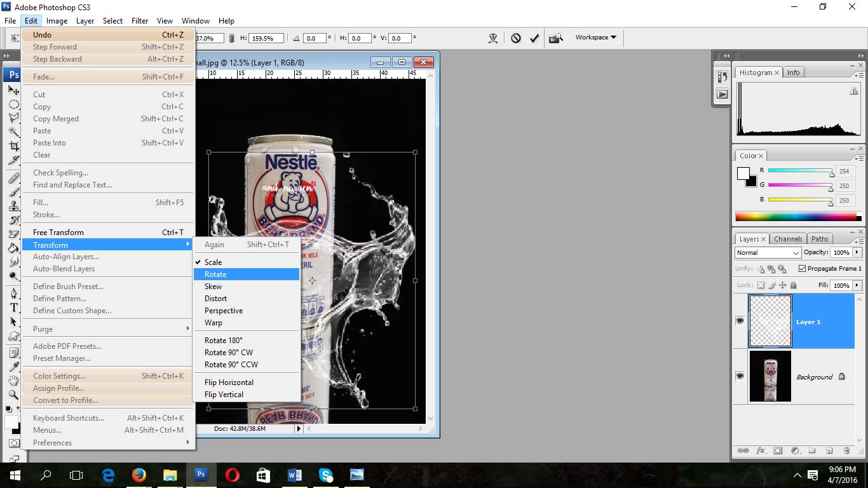Commit the transform with checkmark
Image resolution: width=868 pixels, height=488 pixels.
pos(534,38)
